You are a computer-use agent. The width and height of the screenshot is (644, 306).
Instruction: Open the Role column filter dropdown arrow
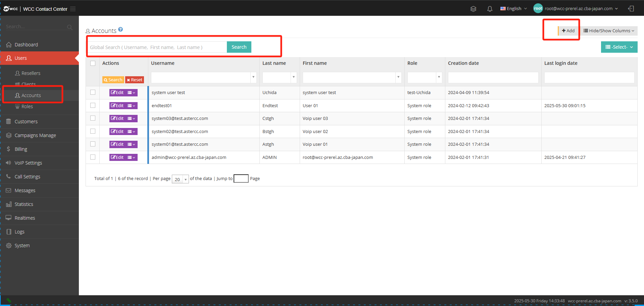pyautogui.click(x=439, y=77)
